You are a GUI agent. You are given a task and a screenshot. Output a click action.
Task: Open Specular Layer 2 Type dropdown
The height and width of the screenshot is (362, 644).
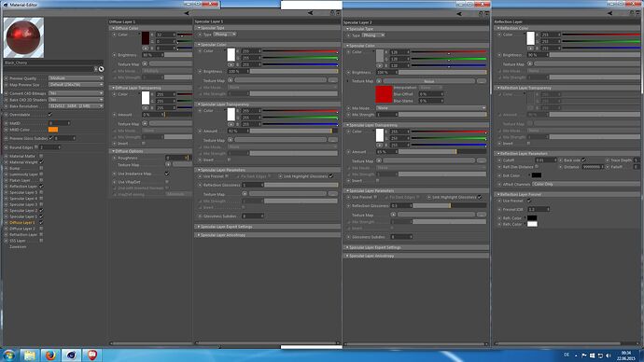click(373, 35)
